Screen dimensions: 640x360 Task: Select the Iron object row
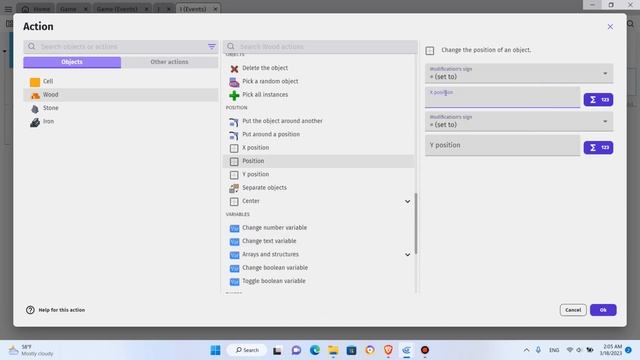pos(121,122)
